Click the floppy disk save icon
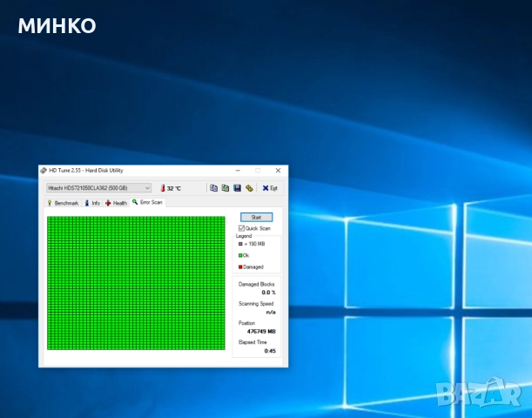The width and height of the screenshot is (532, 418). click(x=237, y=187)
